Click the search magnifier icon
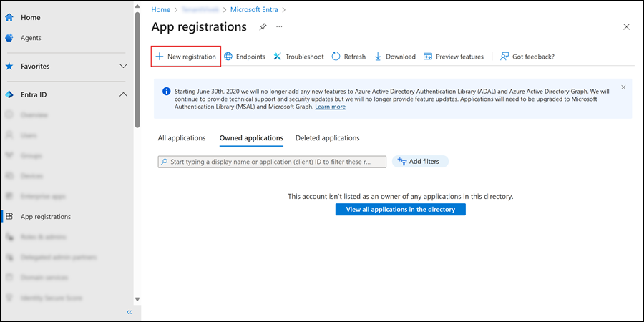Screen dimensions: 644x322 point(165,162)
